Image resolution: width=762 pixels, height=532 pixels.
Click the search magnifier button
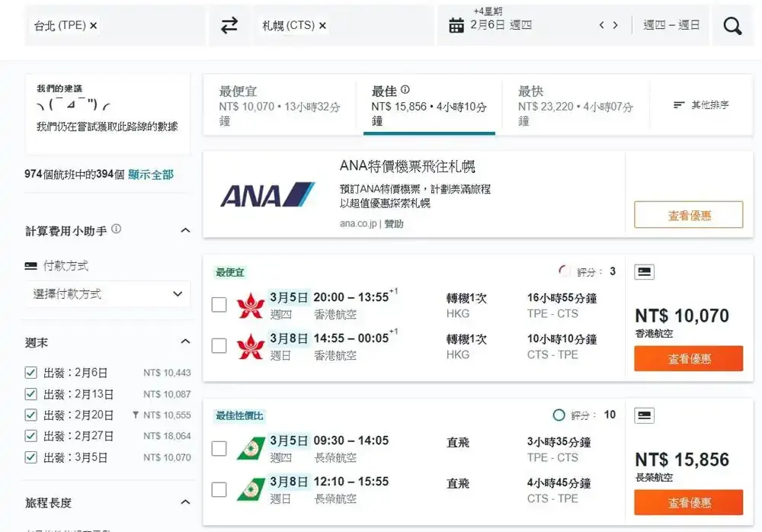(x=732, y=25)
